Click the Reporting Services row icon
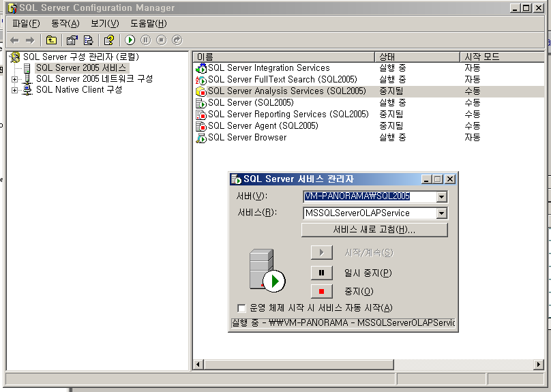551x392 pixels. (201, 115)
